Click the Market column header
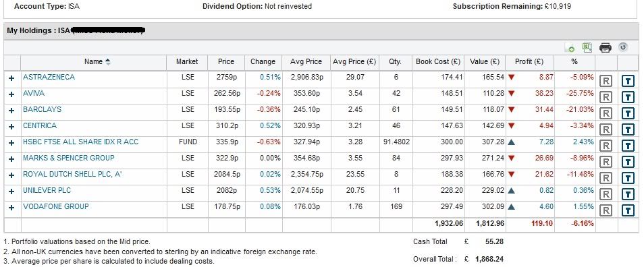The height and width of the screenshot is (267, 644). click(187, 62)
